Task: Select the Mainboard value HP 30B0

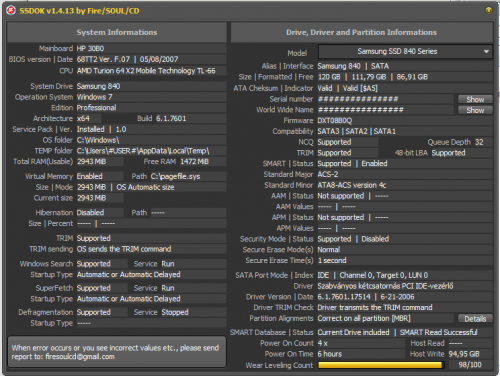Action: pyautogui.click(x=90, y=49)
